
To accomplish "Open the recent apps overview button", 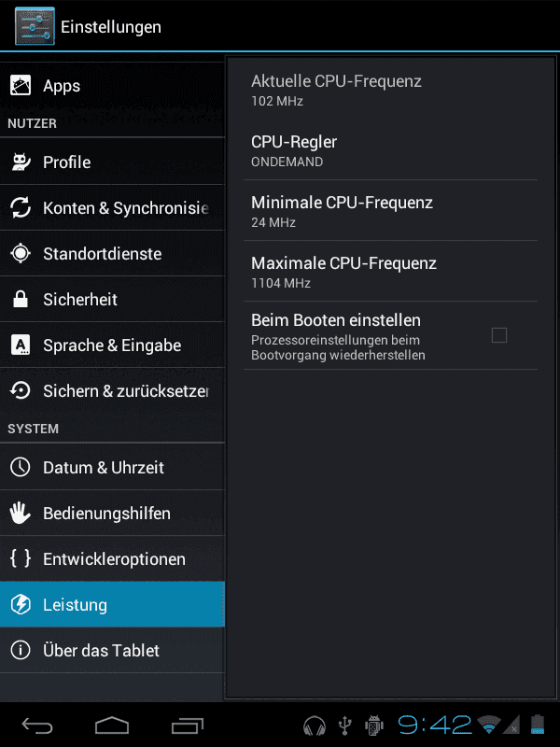I will point(188,726).
